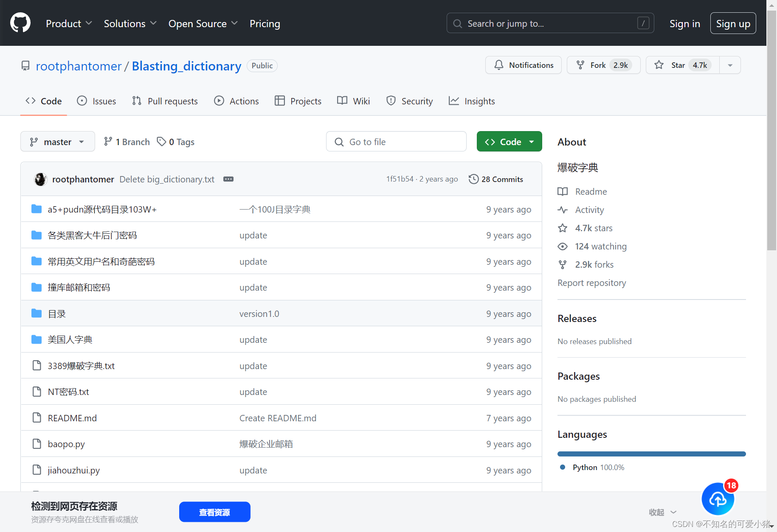Click the blue cloud upload floating icon
777x532 pixels.
click(x=718, y=499)
